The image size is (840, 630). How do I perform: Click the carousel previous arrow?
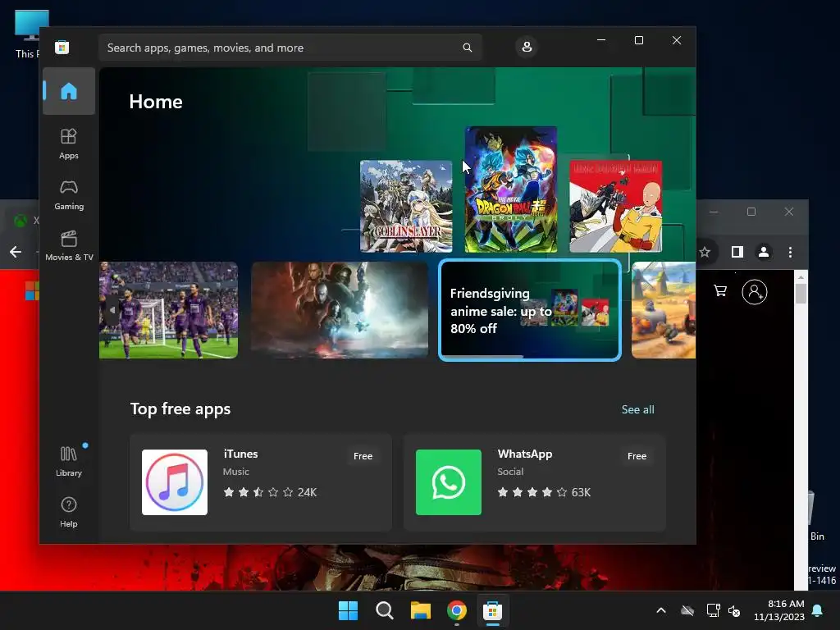click(x=112, y=310)
